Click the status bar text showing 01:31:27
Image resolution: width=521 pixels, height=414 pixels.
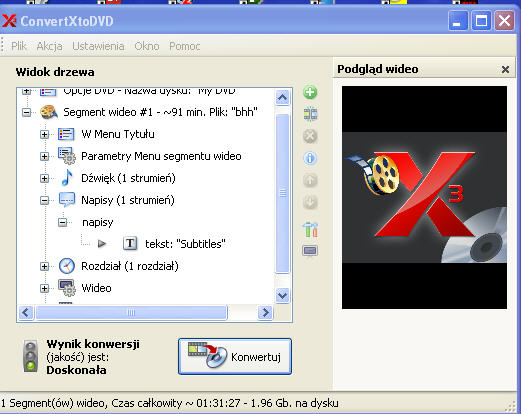tap(170, 403)
